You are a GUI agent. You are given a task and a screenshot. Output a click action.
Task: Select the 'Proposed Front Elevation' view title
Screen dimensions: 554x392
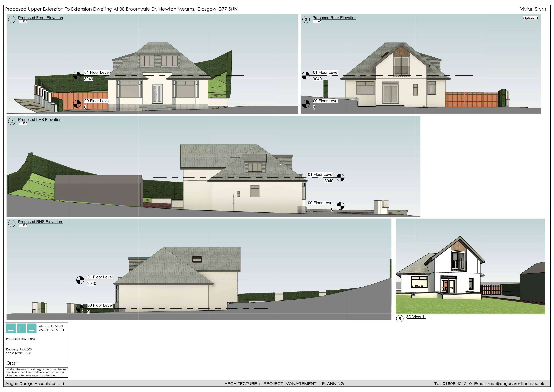tap(41, 18)
